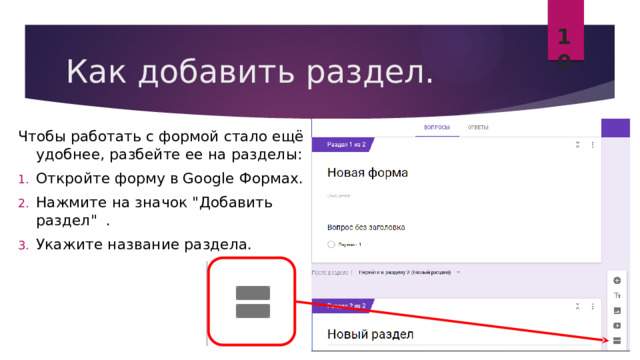Click the step text "Нажмите на значок"
Screen dimensions: 640x360
point(111,202)
